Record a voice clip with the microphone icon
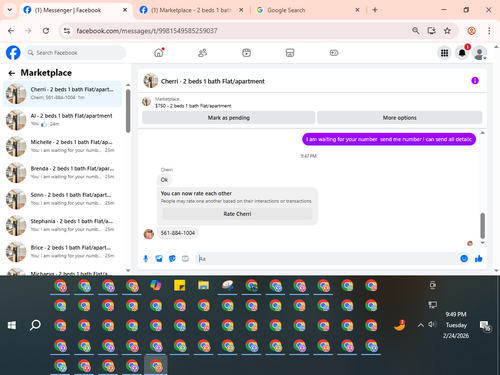The width and height of the screenshot is (500, 375). [x=146, y=258]
